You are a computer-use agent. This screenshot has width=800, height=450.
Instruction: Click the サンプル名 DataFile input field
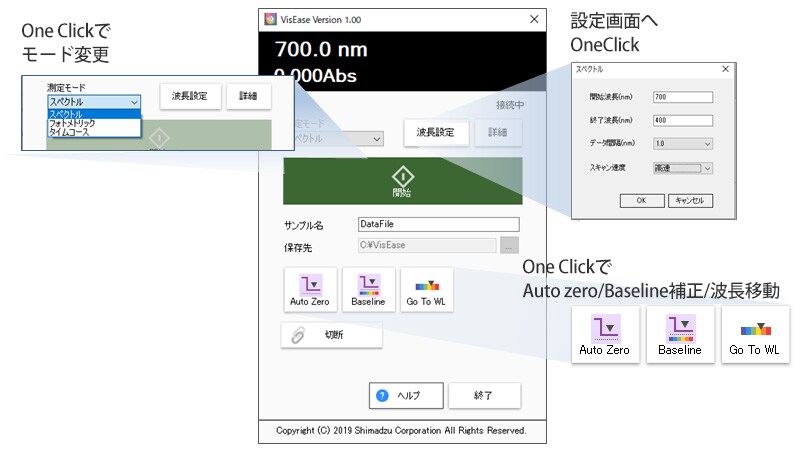pyautogui.click(x=439, y=224)
